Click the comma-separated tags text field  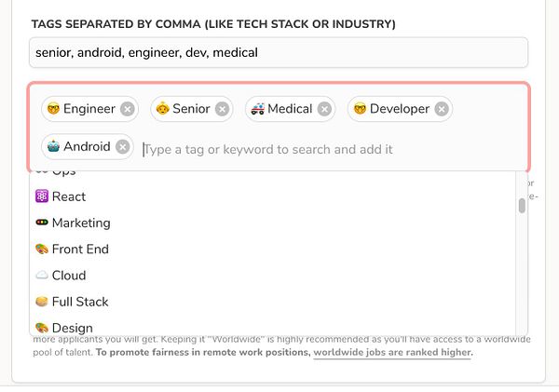(278, 52)
